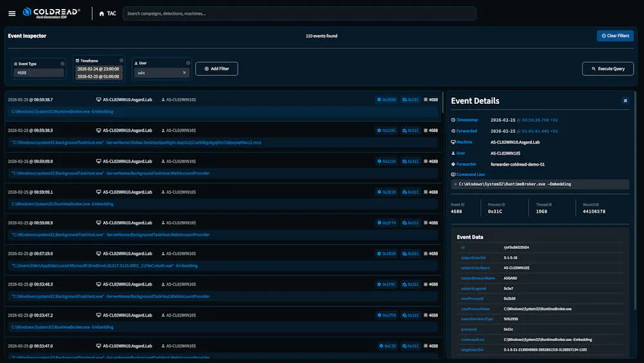This screenshot has height=363, width=644.
Task: Click the 0x1B28 process ID badge
Action: tap(386, 253)
